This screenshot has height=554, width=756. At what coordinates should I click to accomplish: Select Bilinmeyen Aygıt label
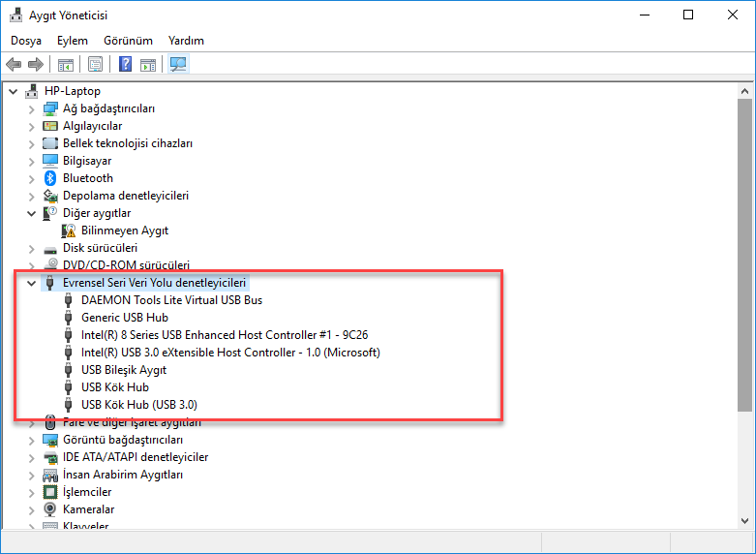pos(125,231)
